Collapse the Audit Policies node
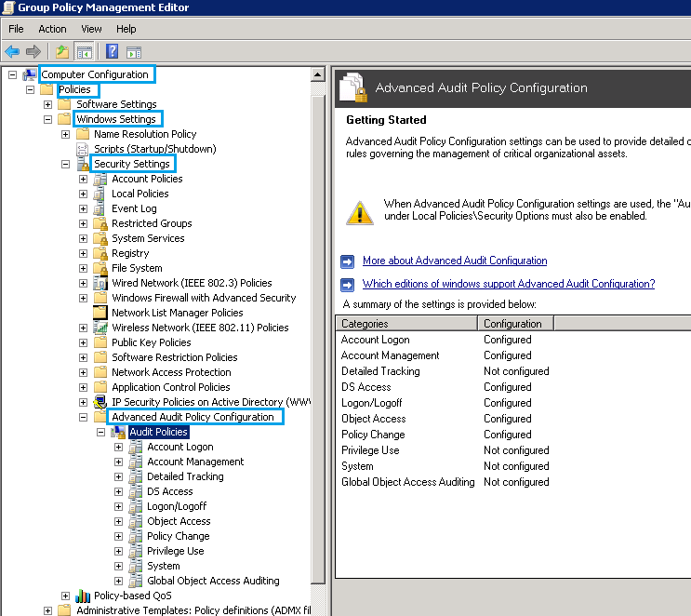The width and height of the screenshot is (691, 616). click(101, 432)
